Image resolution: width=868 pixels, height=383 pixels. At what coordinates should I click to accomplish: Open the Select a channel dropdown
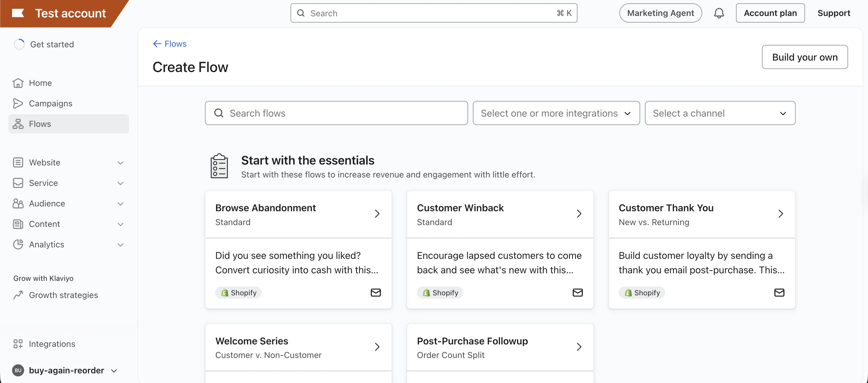point(720,113)
